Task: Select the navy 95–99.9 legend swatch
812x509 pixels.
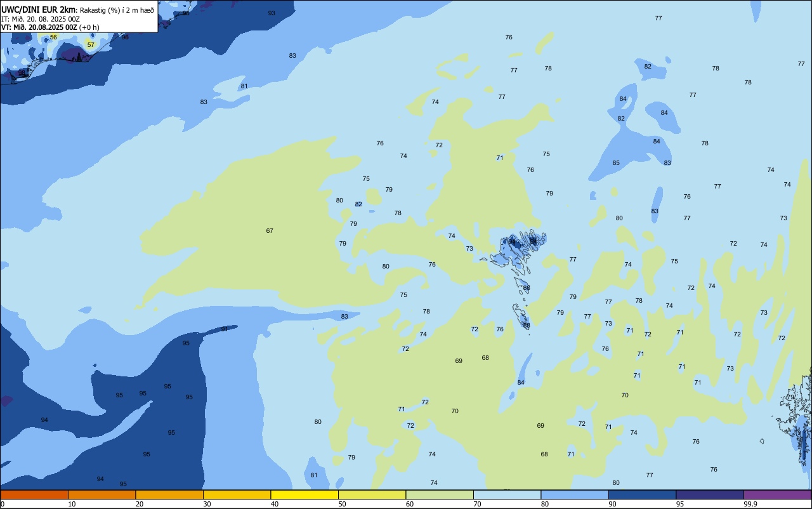Action: (x=710, y=494)
